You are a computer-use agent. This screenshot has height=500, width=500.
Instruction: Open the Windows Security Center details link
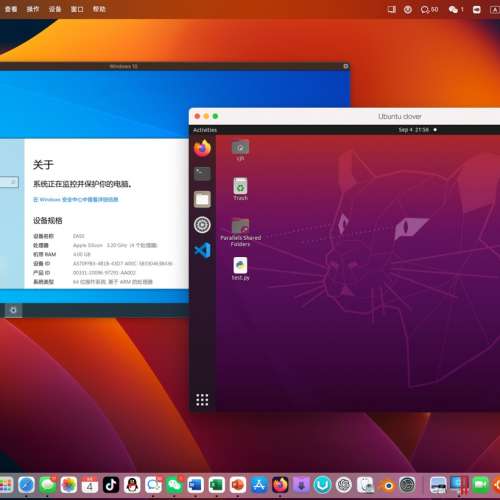pyautogui.click(x=76, y=200)
